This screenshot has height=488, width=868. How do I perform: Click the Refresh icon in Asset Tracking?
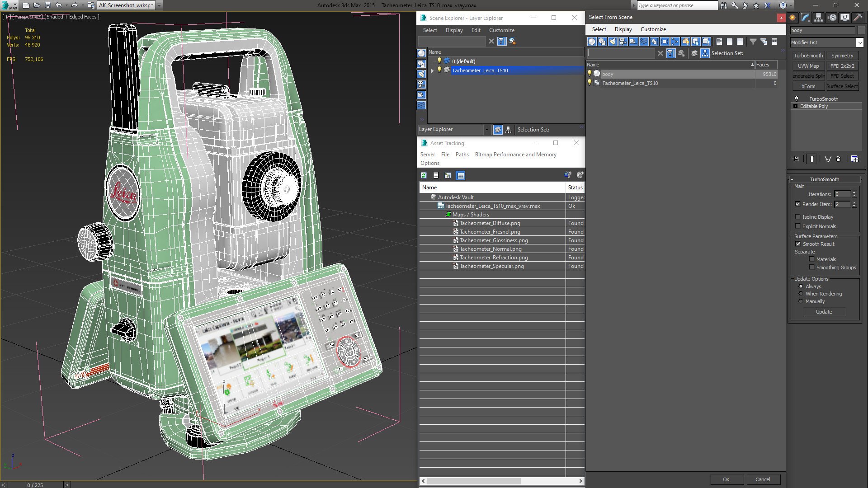click(x=424, y=175)
